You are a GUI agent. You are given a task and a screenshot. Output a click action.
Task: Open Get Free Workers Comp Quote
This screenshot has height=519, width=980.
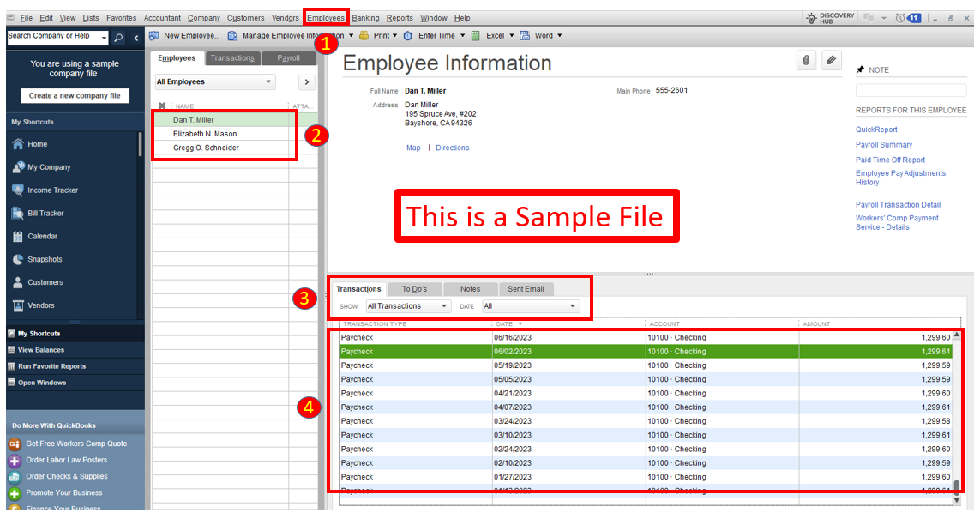tap(68, 444)
